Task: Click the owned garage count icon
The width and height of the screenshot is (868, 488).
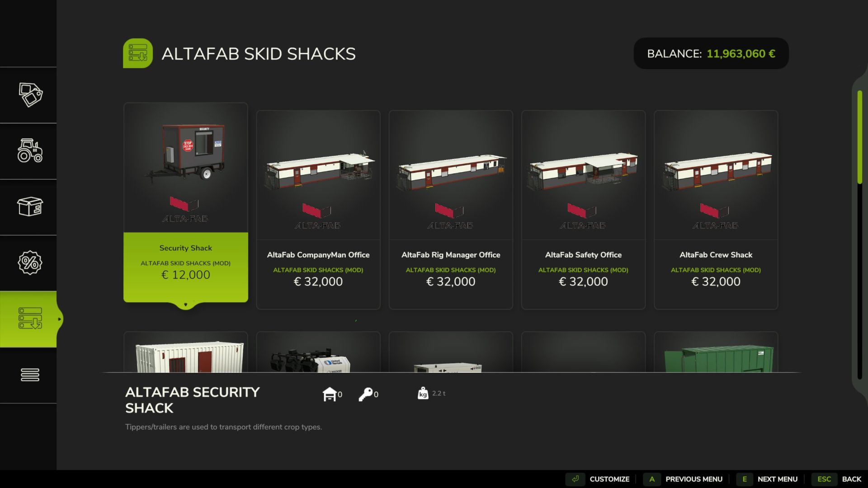Action: 330,394
